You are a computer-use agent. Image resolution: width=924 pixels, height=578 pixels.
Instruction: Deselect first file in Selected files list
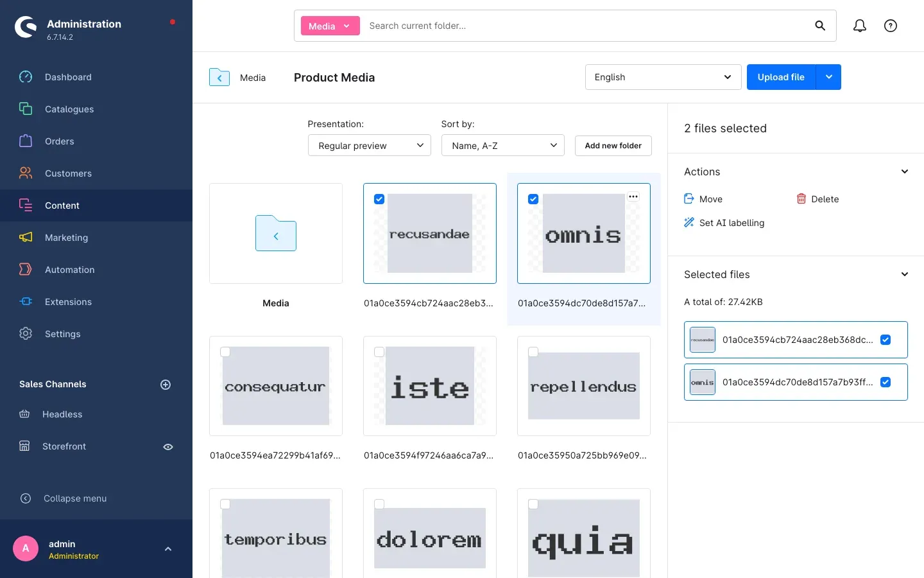(886, 340)
